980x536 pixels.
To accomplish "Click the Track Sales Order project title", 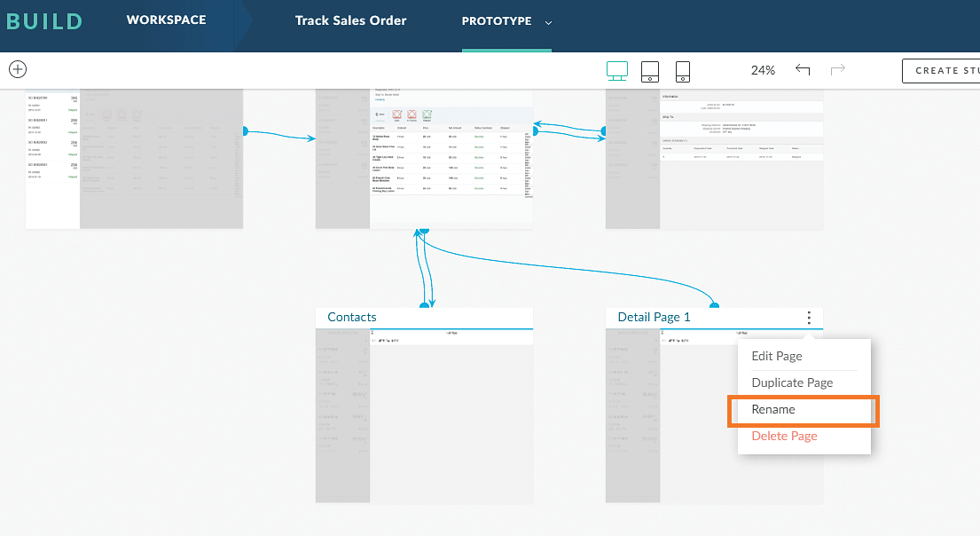I will pos(350,20).
